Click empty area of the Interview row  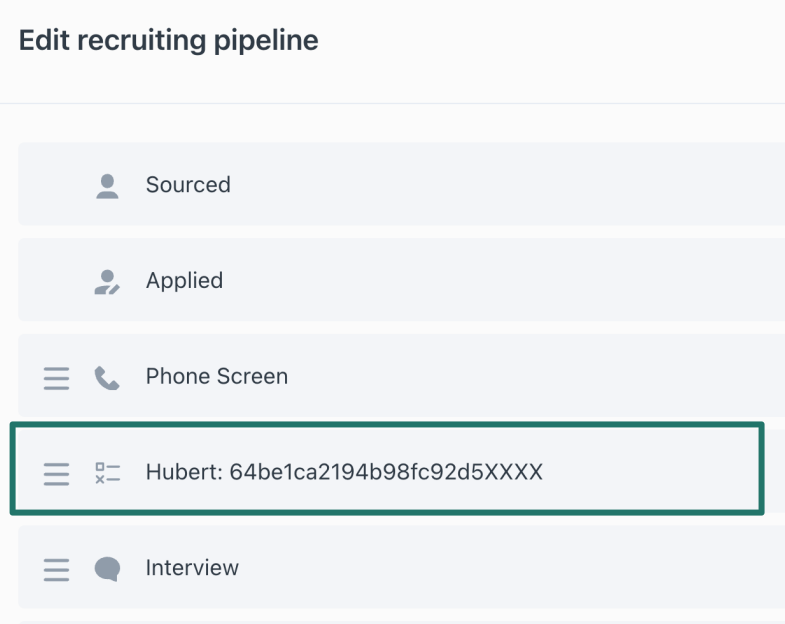pos(501,567)
